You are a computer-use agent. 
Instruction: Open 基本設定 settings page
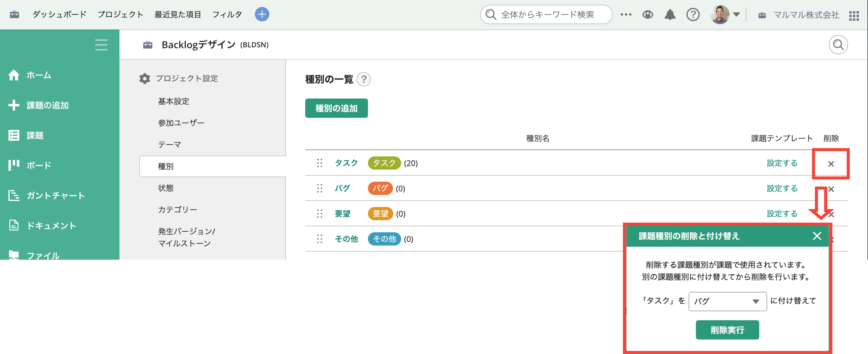pyautogui.click(x=173, y=101)
